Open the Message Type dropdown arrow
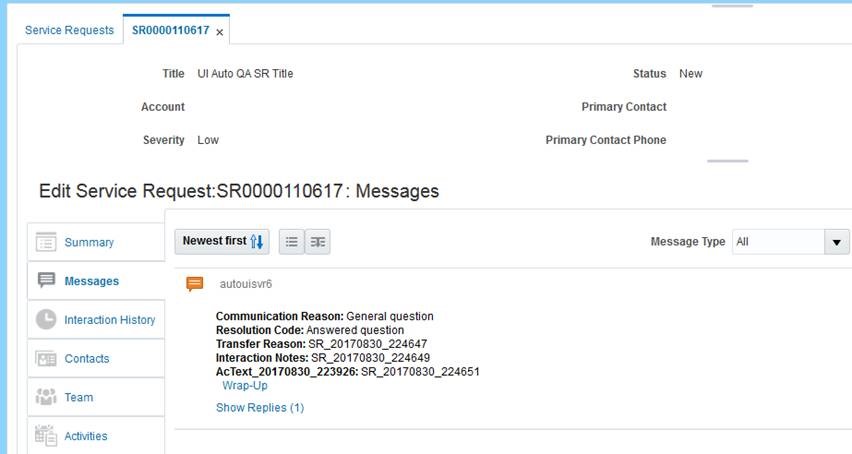Screen dimensions: 852x454 [x=837, y=242]
